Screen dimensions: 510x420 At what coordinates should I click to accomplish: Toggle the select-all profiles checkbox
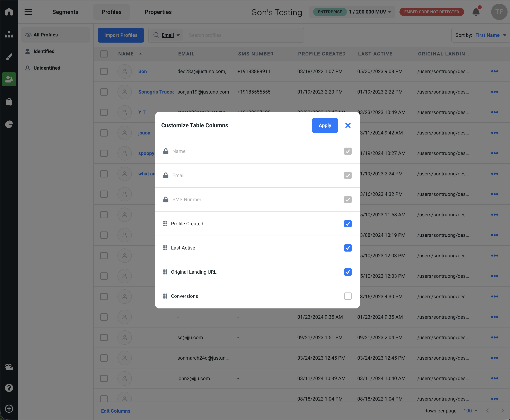tap(104, 54)
